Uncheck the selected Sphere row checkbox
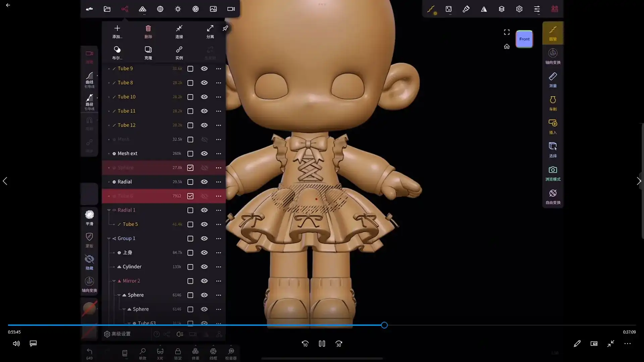The width and height of the screenshot is (644, 362). pyautogui.click(x=190, y=168)
